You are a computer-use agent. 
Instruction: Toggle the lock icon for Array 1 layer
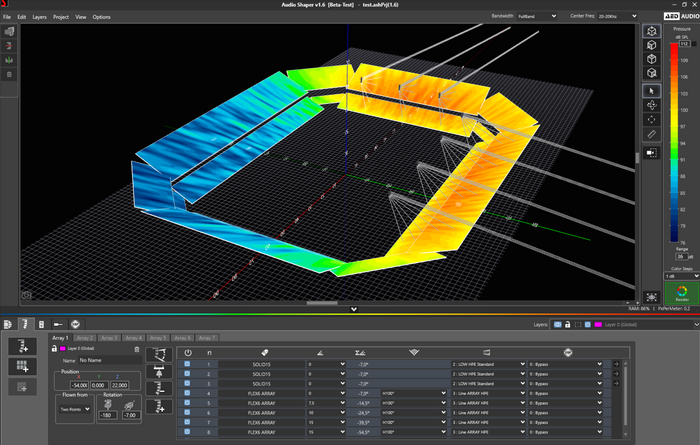pos(54,349)
